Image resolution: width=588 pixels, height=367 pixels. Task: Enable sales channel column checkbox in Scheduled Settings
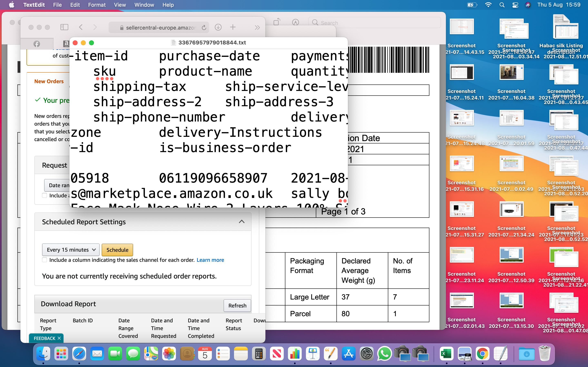45,260
